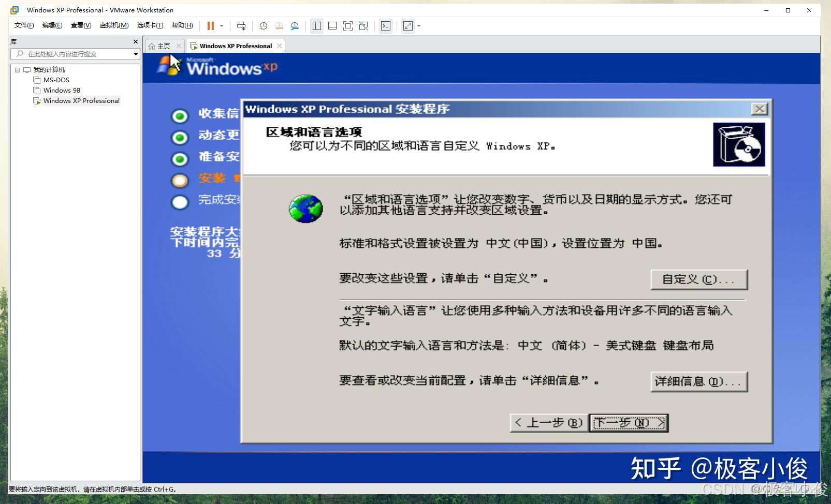Select the 完成安装 stage indicator

pyautogui.click(x=179, y=202)
